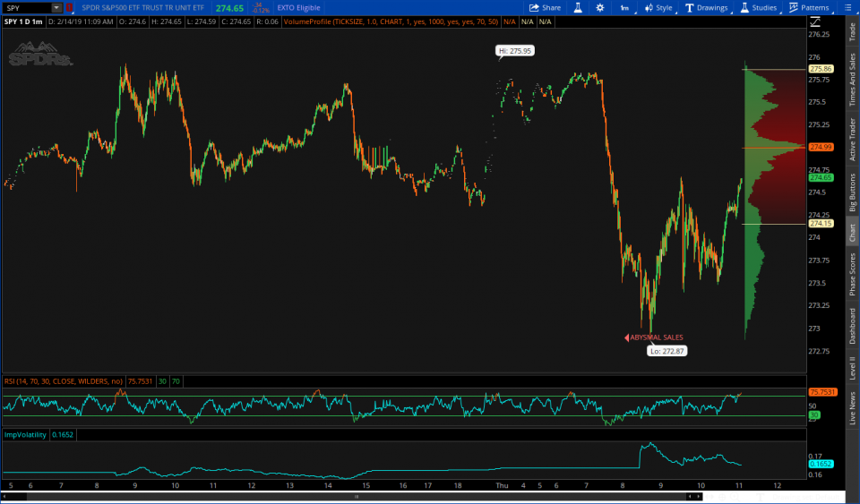Open Phase Scores sidebar tab

click(x=852, y=275)
